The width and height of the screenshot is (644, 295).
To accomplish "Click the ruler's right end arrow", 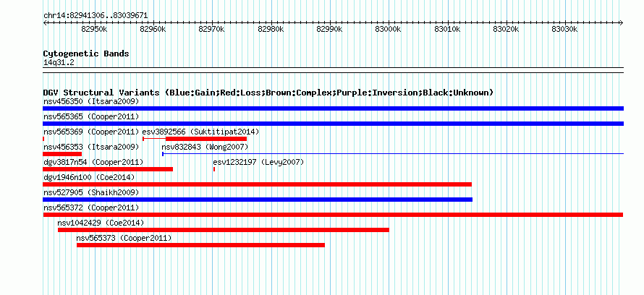I will pyautogui.click(x=622, y=23).
